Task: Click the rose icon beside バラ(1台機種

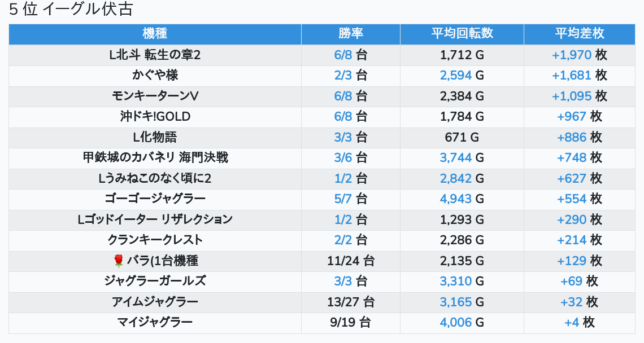Action: click(118, 261)
